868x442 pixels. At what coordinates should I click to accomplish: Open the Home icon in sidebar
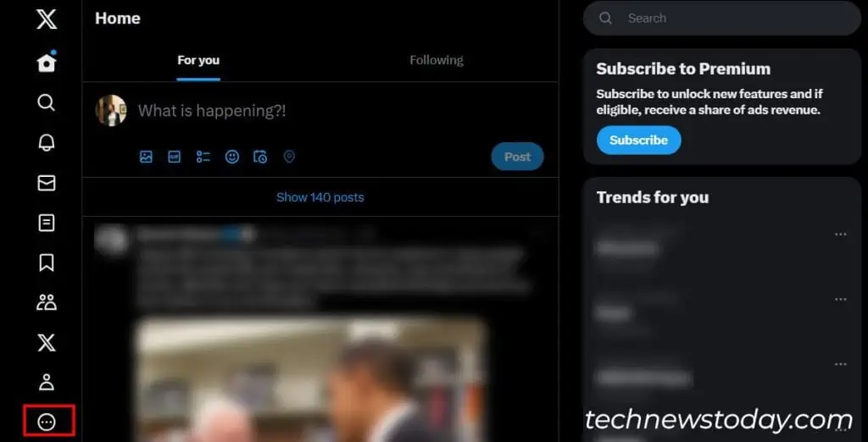tap(47, 63)
